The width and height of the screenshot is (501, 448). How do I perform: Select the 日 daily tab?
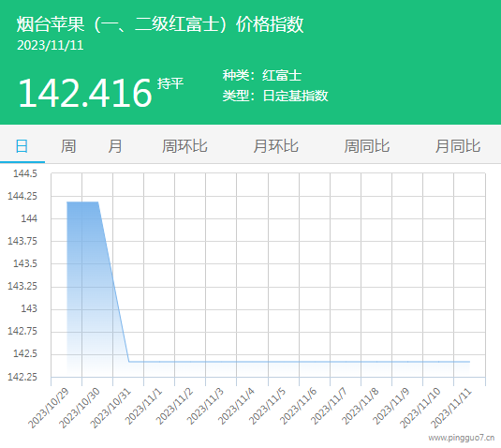click(x=22, y=146)
